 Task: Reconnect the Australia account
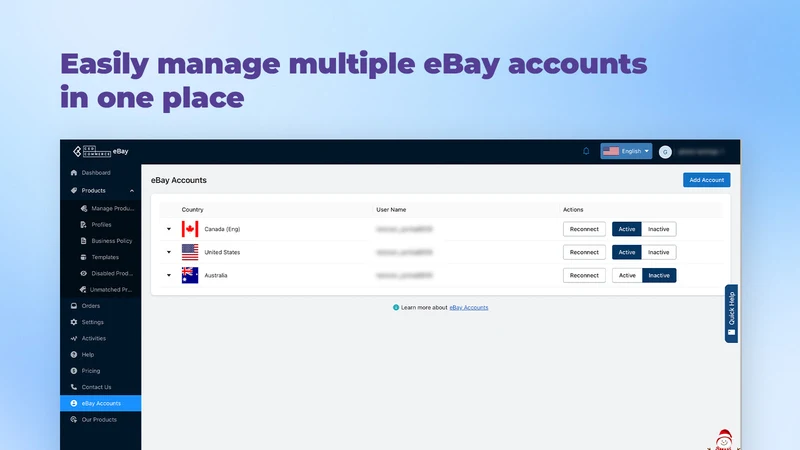584,276
